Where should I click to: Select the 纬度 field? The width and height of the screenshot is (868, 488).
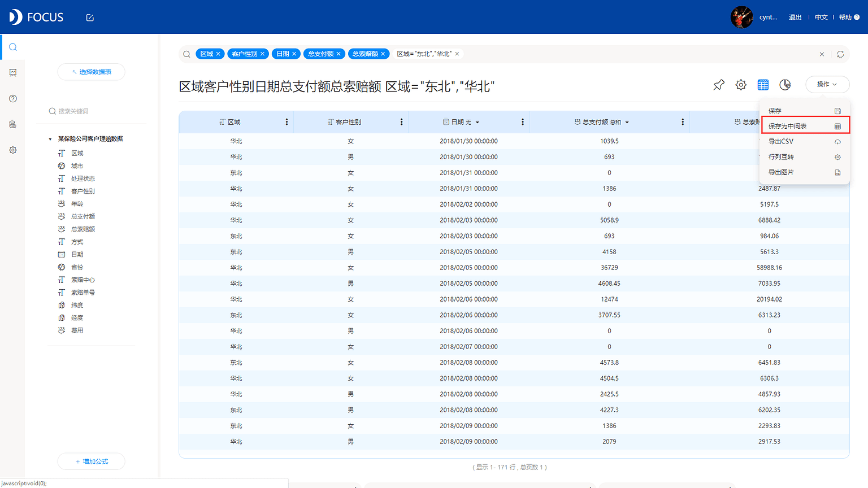pos(77,305)
